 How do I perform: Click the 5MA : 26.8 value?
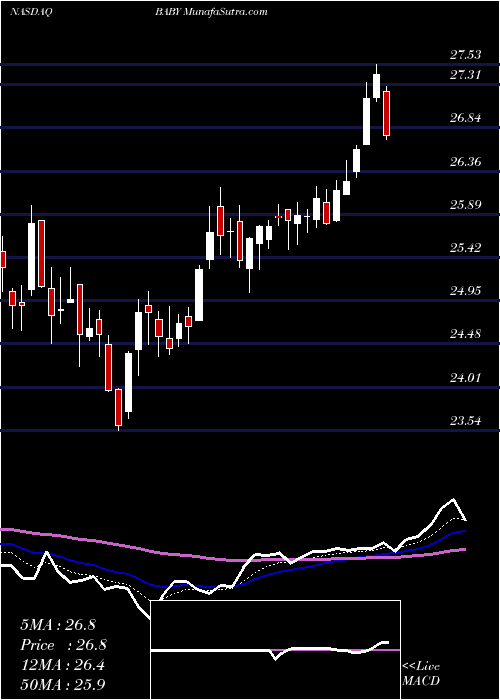pos(58,625)
